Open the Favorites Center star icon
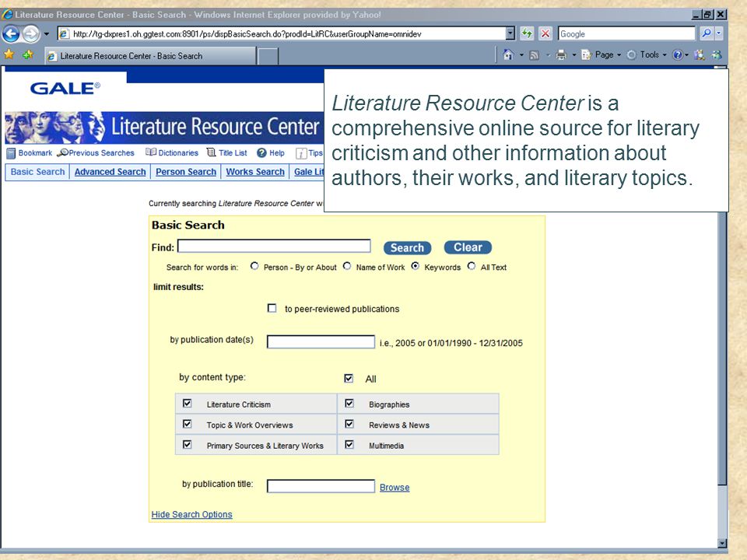The height and width of the screenshot is (560, 747). tap(9, 54)
